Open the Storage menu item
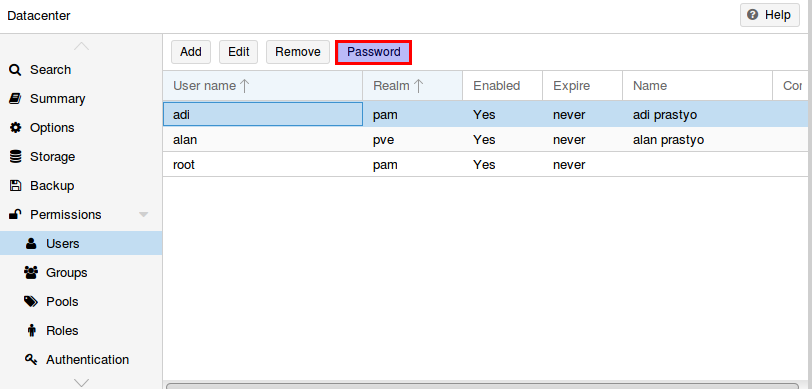The image size is (812, 389). [81, 157]
